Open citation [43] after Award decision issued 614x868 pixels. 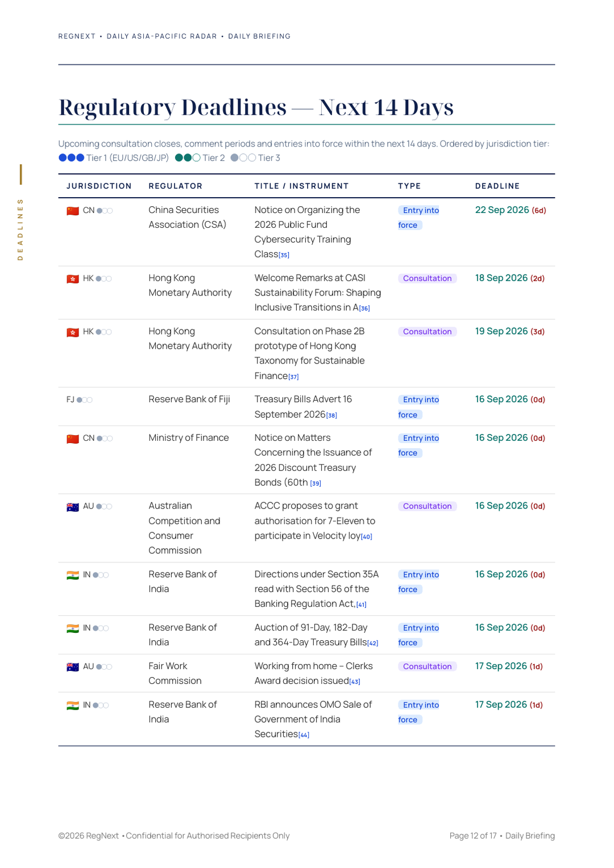coord(355,682)
